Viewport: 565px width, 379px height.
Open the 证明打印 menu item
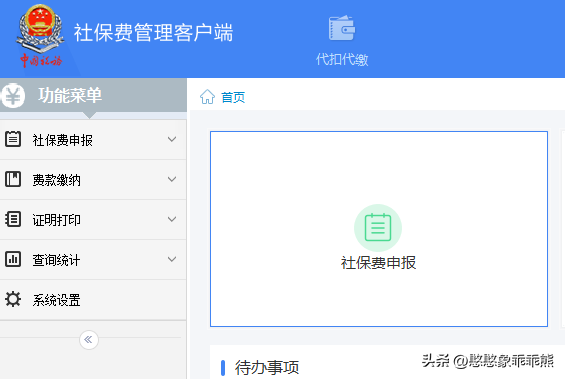[93, 220]
